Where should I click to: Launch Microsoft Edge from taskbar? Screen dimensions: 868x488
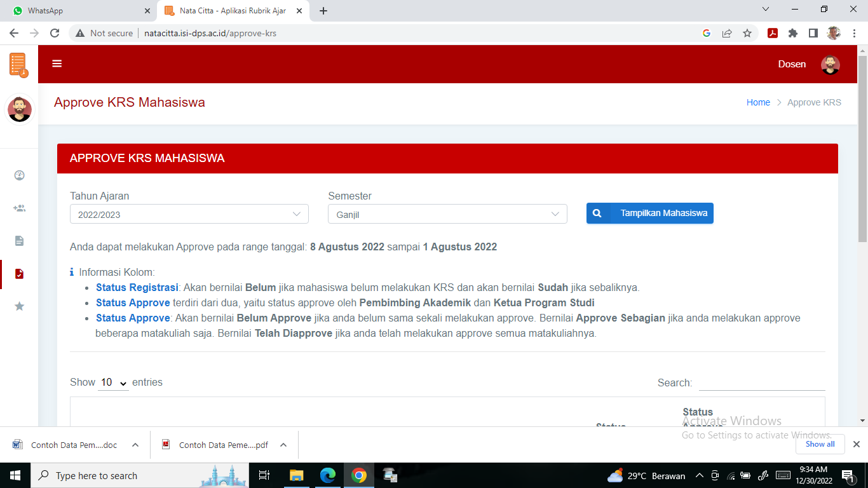click(328, 475)
